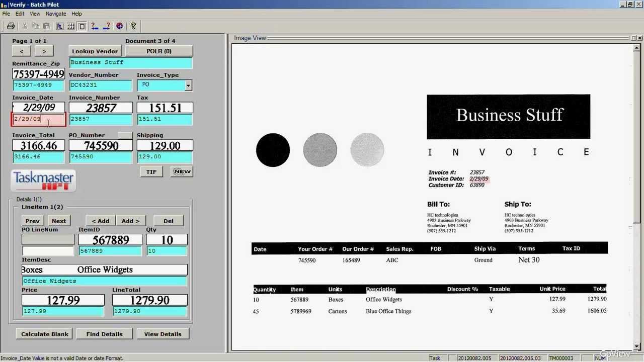Click the Vendor_Number field DC43231
The width and height of the screenshot is (644, 362).
pyautogui.click(x=101, y=85)
